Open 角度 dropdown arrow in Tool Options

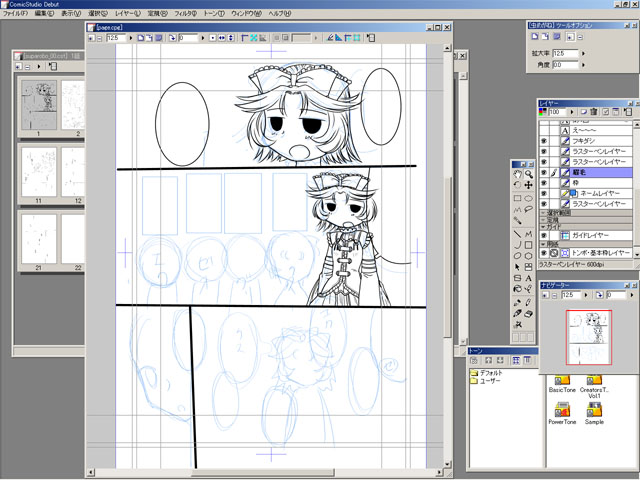(x=583, y=65)
